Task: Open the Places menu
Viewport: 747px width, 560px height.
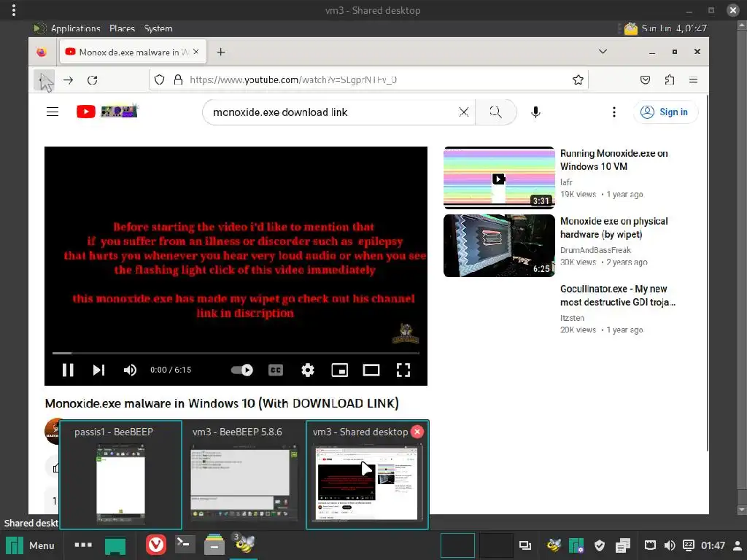Action: pyautogui.click(x=122, y=28)
